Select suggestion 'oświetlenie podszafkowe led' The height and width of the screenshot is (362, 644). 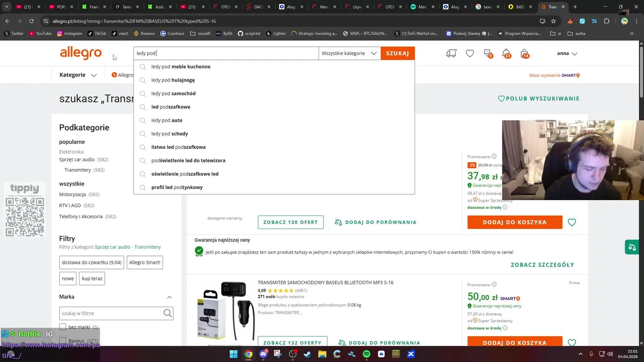(x=274, y=174)
